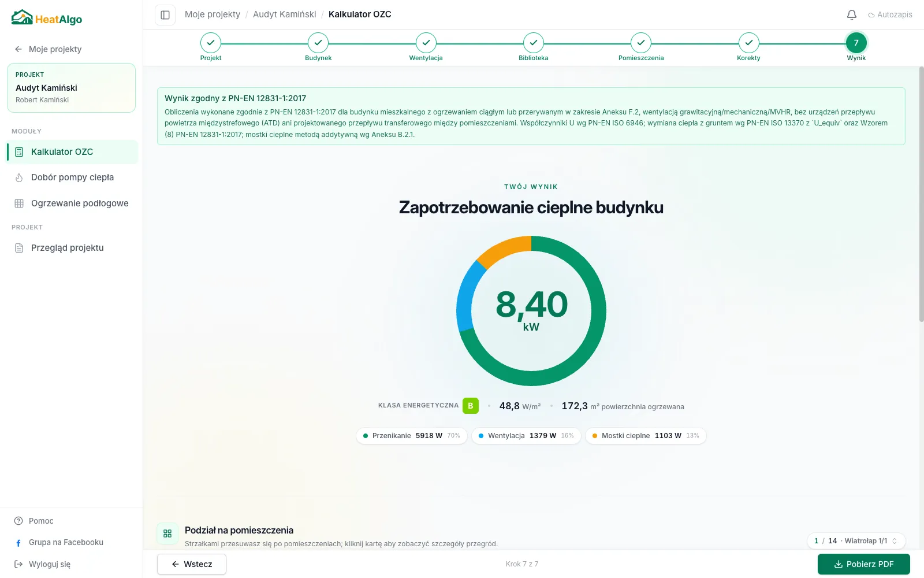Go to the Projekt step circle
The image size is (924, 578).
(211, 43)
